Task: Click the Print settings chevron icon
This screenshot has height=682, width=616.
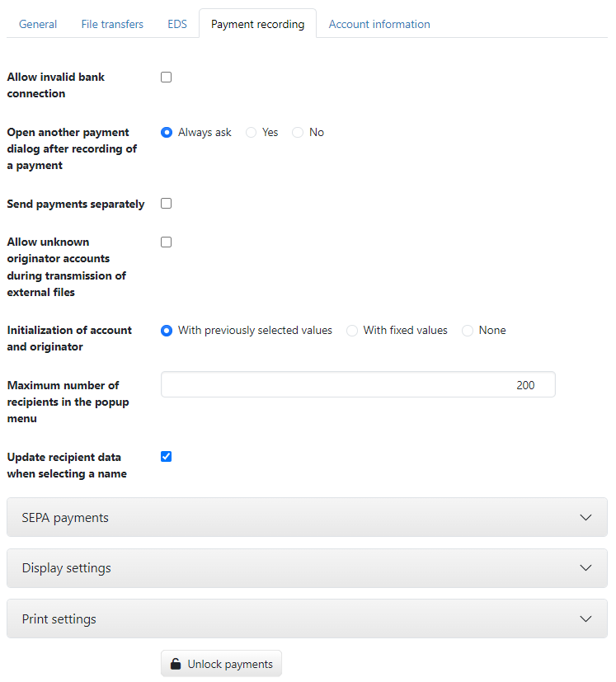Action: pyautogui.click(x=585, y=619)
